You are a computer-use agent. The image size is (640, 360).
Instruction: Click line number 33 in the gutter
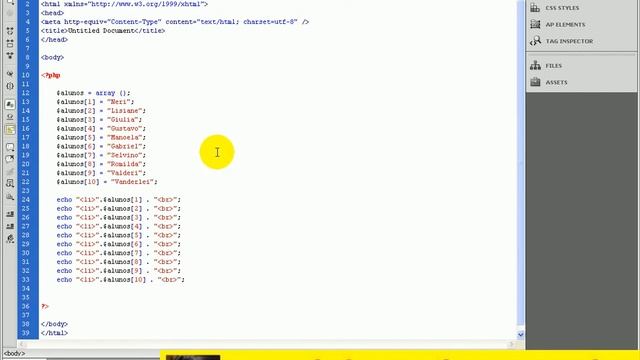pos(25,280)
